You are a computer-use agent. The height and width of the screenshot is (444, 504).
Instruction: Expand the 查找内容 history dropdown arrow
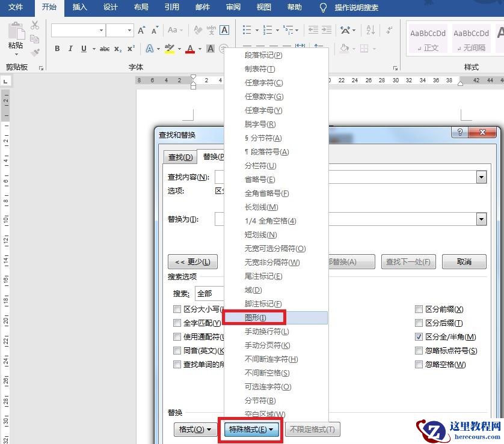click(x=481, y=177)
